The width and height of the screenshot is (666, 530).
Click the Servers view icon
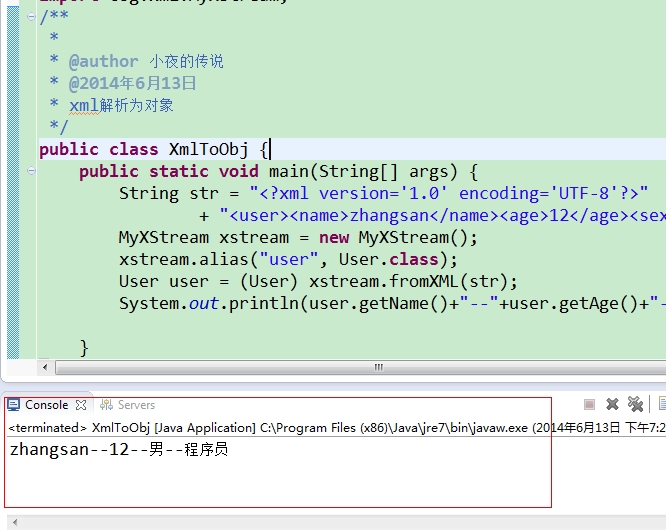coord(106,405)
